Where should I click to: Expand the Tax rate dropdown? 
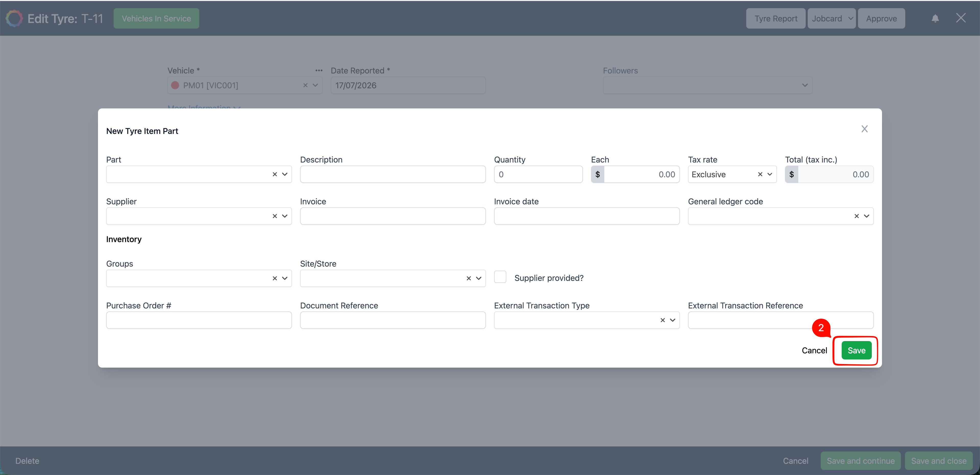pyautogui.click(x=770, y=174)
